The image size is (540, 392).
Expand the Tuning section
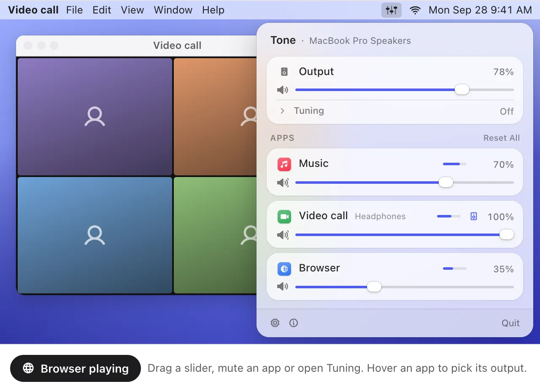[283, 111]
